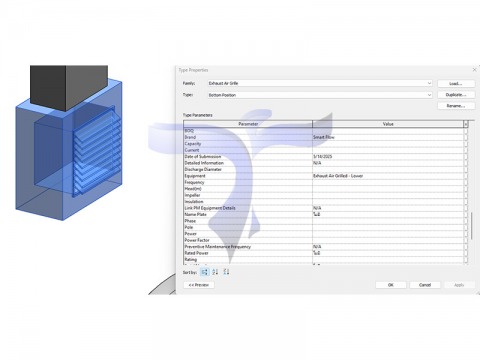The height and width of the screenshot is (360, 480).
Task: Click the 'Impeller' parameter name
Action: (192, 195)
